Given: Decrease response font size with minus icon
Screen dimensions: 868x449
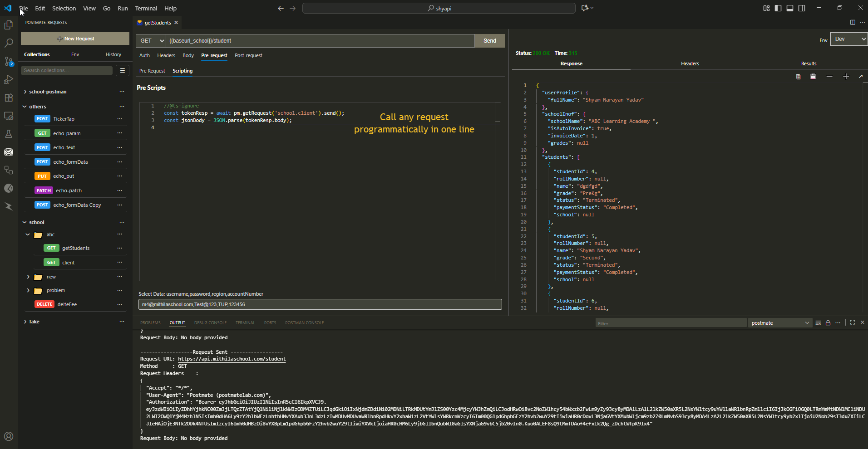Looking at the screenshot, I should tap(829, 77).
